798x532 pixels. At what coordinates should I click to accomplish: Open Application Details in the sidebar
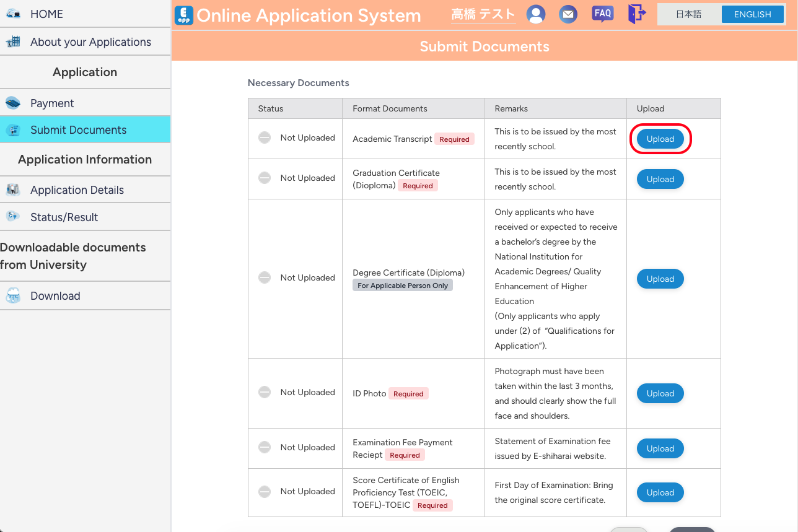tap(77, 190)
